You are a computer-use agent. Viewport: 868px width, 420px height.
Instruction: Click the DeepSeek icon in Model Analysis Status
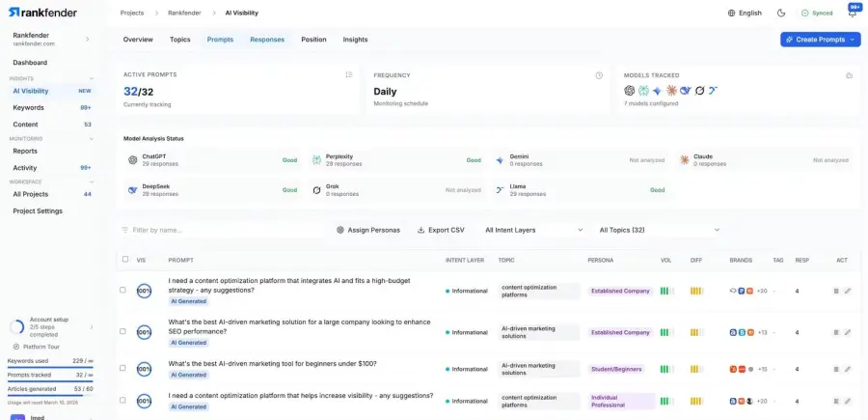point(132,190)
